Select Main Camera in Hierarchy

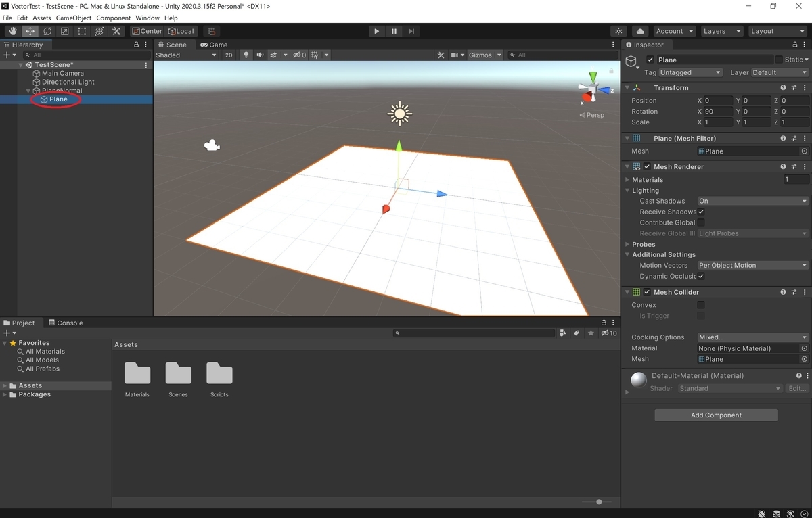pos(63,74)
